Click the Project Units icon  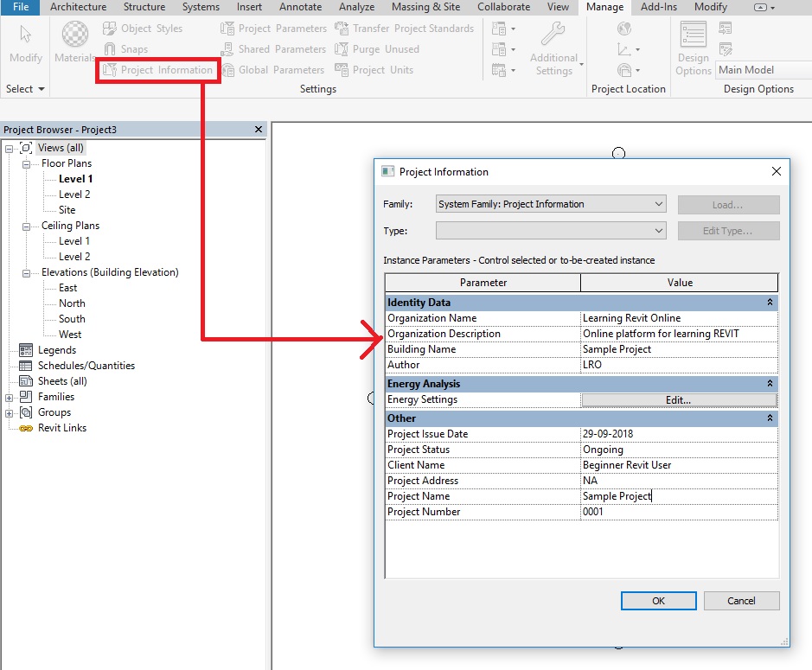(342, 70)
